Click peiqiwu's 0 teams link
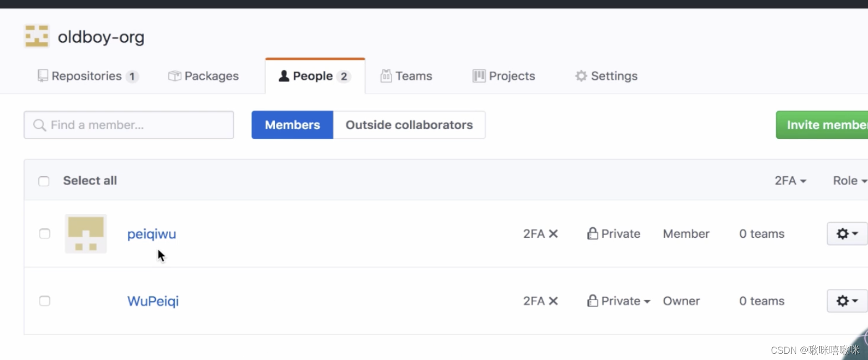The image size is (868, 360). (x=762, y=234)
